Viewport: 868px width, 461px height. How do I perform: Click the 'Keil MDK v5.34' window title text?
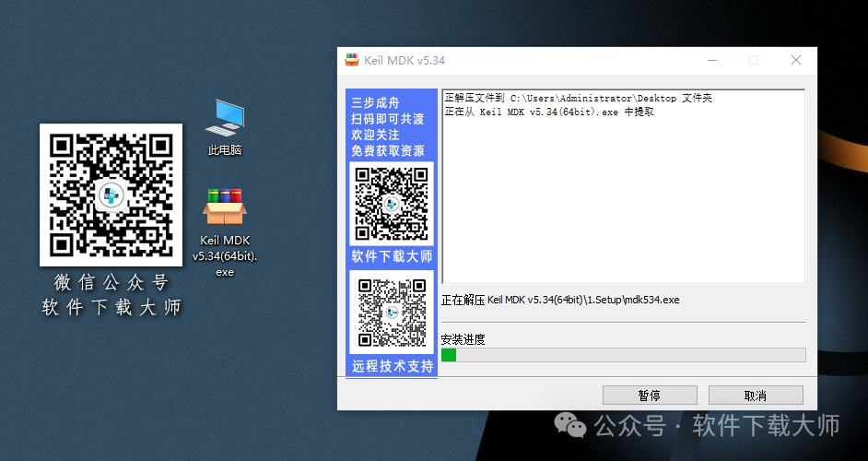click(x=405, y=61)
